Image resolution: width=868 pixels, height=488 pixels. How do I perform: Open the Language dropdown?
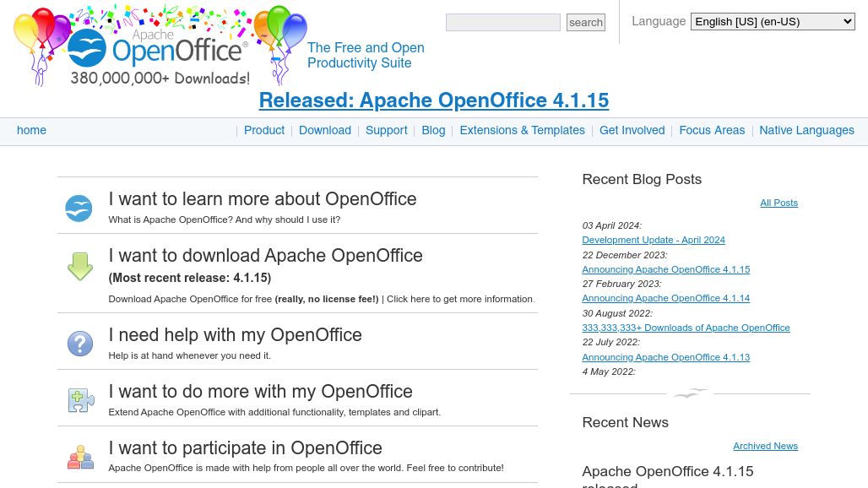(773, 22)
